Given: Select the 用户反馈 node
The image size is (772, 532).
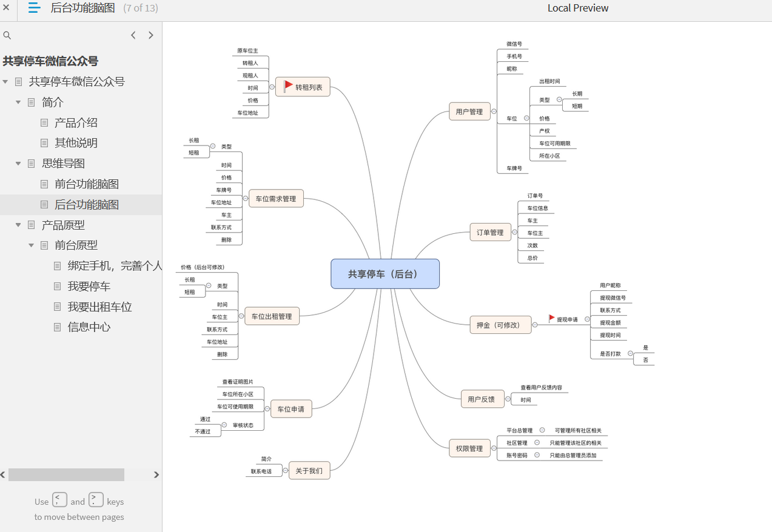Looking at the screenshot, I should click(x=482, y=399).
